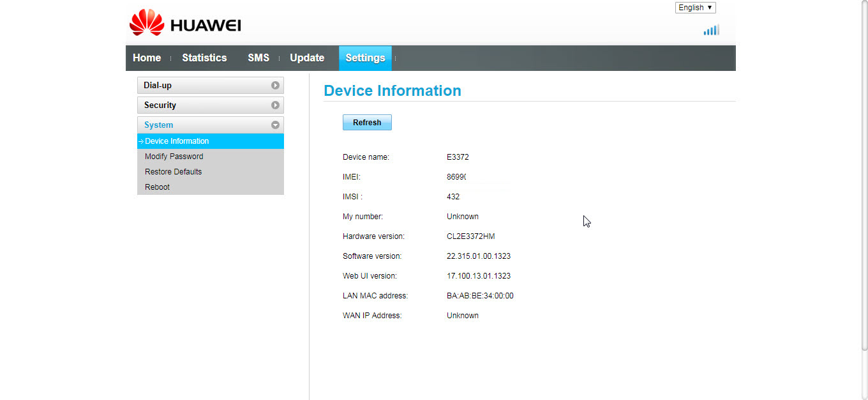Open the Modify Password page
Viewport: 868px width, 400px height.
point(174,157)
